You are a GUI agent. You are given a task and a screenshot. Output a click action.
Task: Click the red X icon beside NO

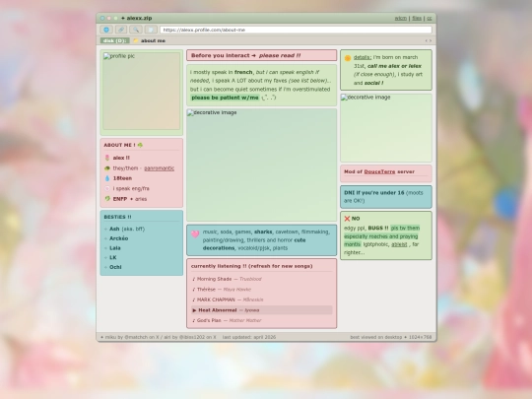347,219
